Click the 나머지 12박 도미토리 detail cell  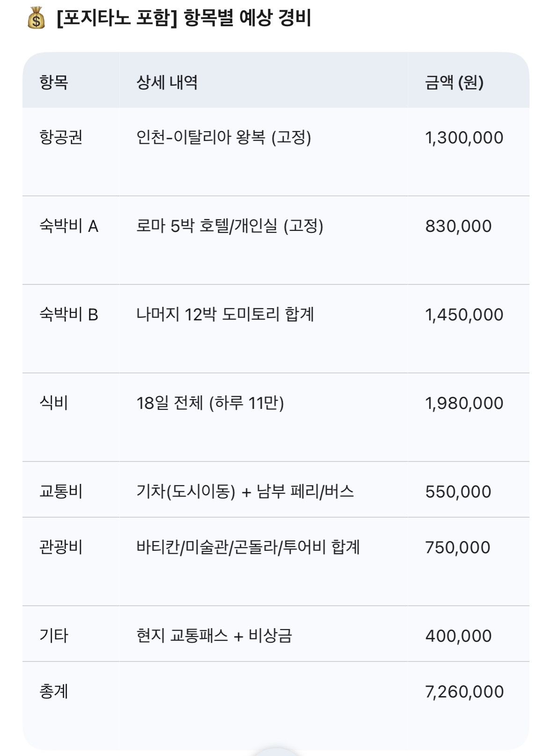225,315
